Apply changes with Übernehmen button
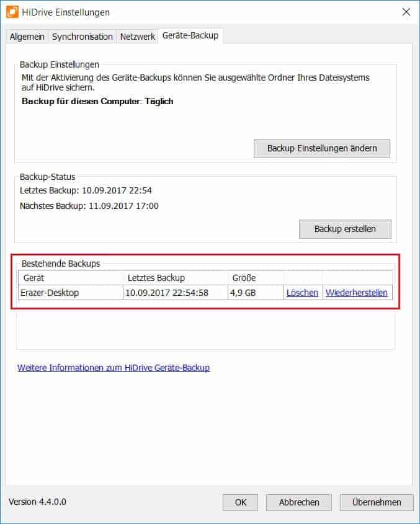The image size is (420, 524). tap(377, 502)
